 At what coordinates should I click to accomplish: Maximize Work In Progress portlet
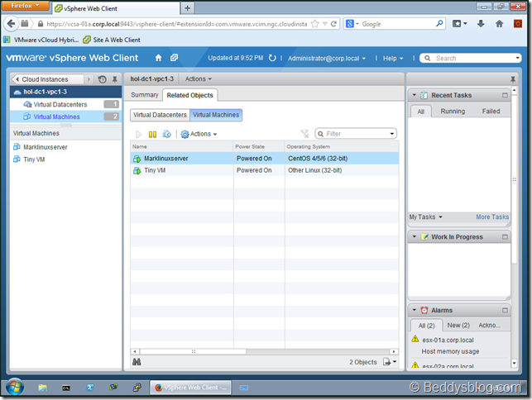tap(505, 237)
